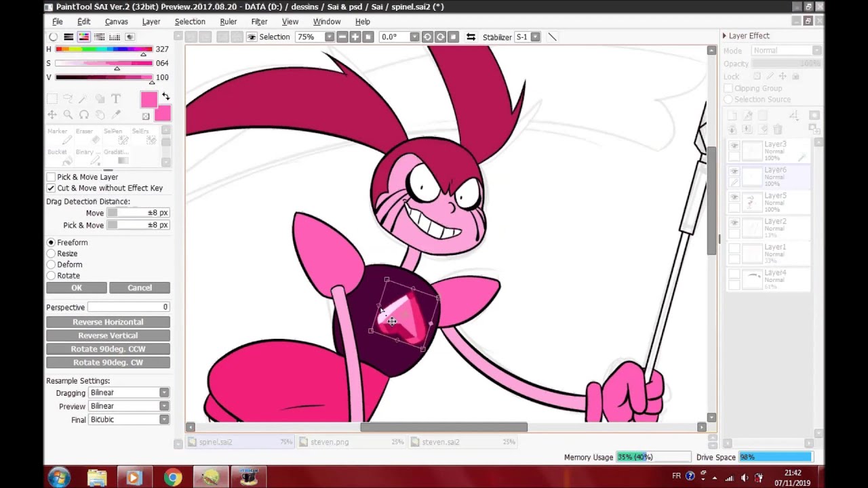Reset the view rotation
Screen dimensions: 868x488
coord(453,37)
